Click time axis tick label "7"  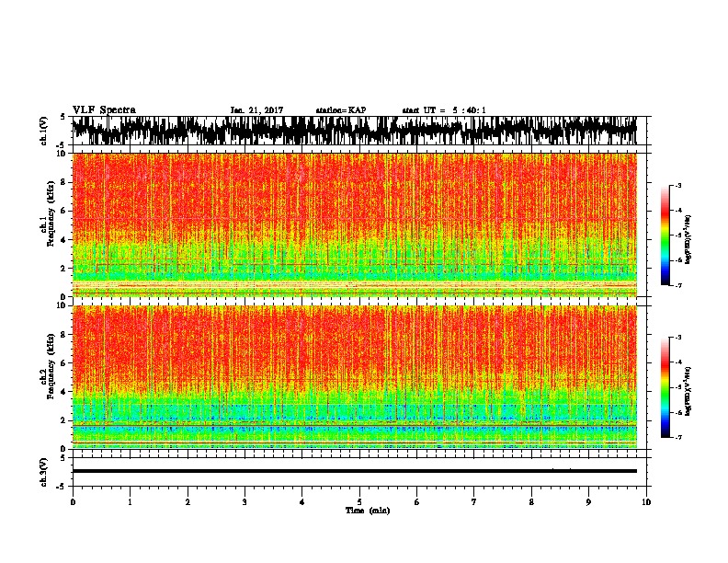tap(474, 502)
